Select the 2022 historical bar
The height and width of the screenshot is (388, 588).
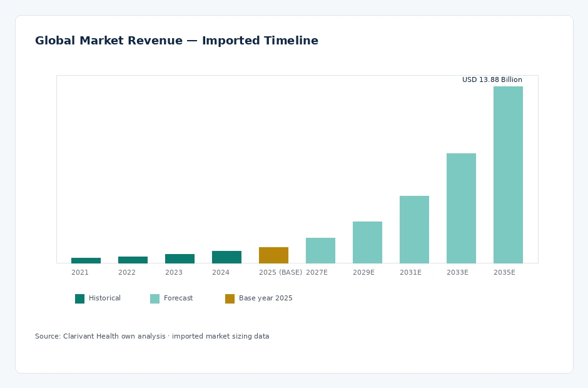click(133, 260)
